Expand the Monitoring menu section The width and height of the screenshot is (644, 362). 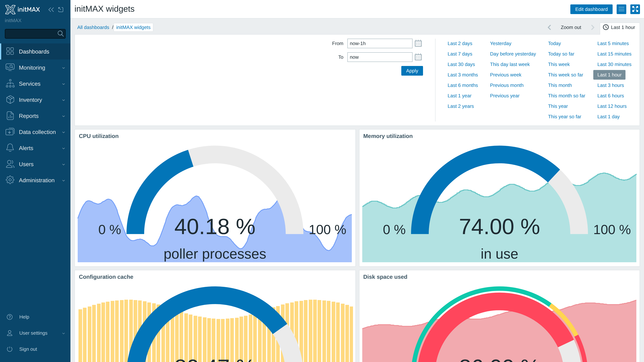[x=35, y=68]
